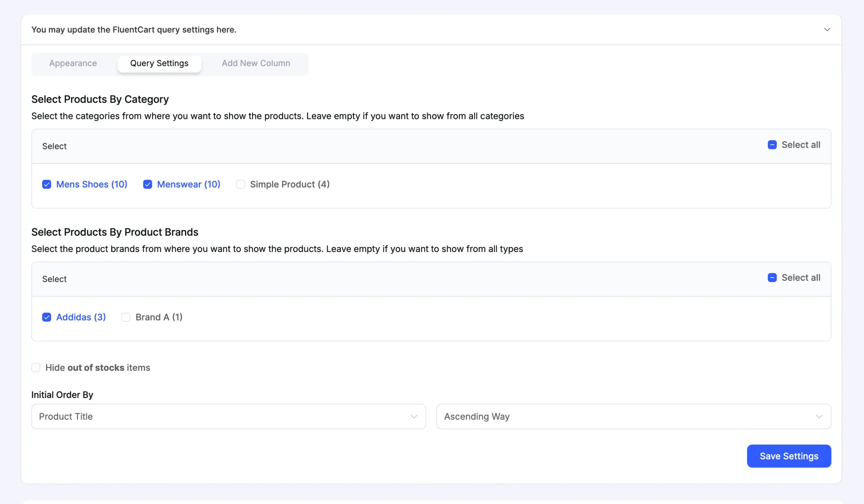
Task: Select the Query Settings tab
Action: [x=159, y=63]
